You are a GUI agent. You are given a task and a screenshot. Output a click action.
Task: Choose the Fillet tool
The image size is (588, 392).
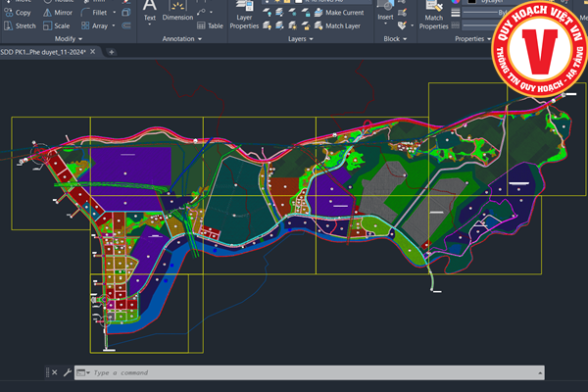[x=94, y=13]
